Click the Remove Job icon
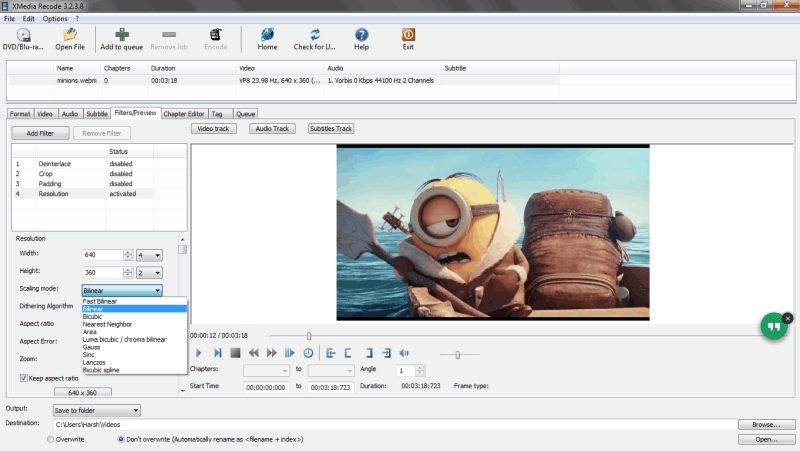The width and height of the screenshot is (800, 451). [169, 35]
